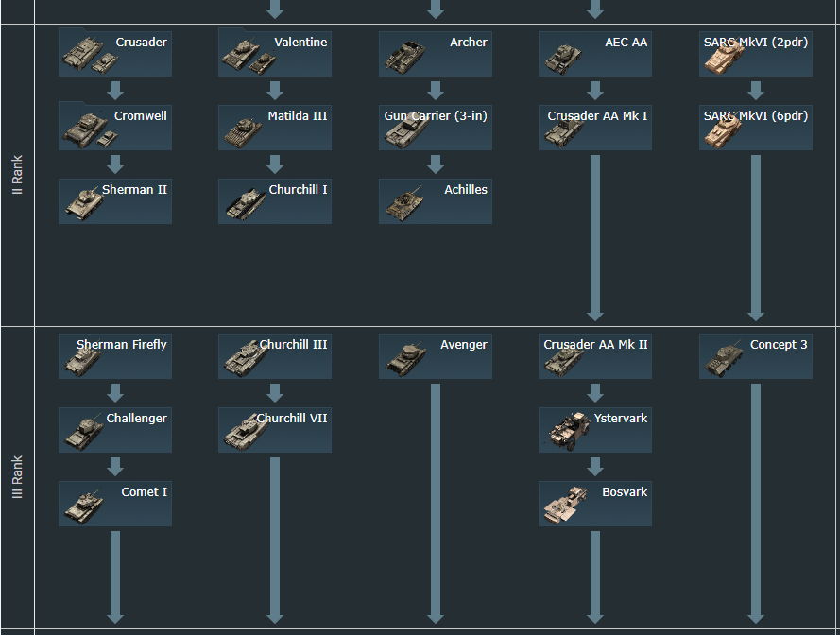The width and height of the screenshot is (840, 635).
Task: Select the Sherman Firefly tank
Action: click(x=115, y=355)
